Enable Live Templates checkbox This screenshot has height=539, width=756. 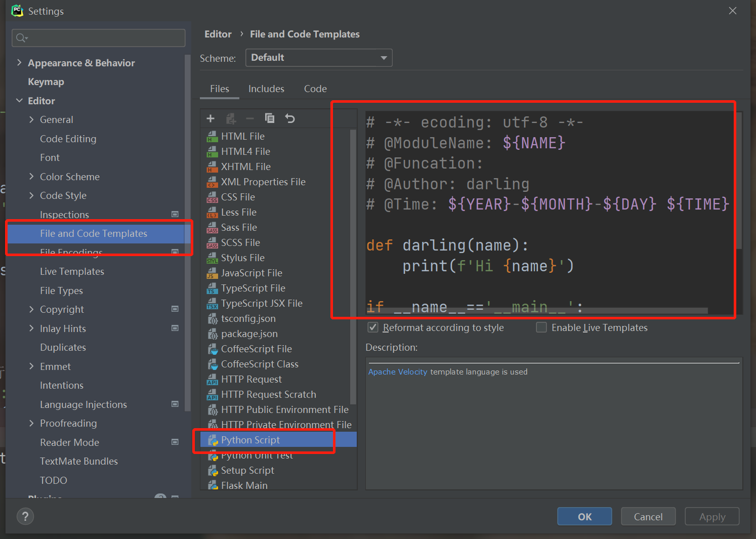pos(541,327)
